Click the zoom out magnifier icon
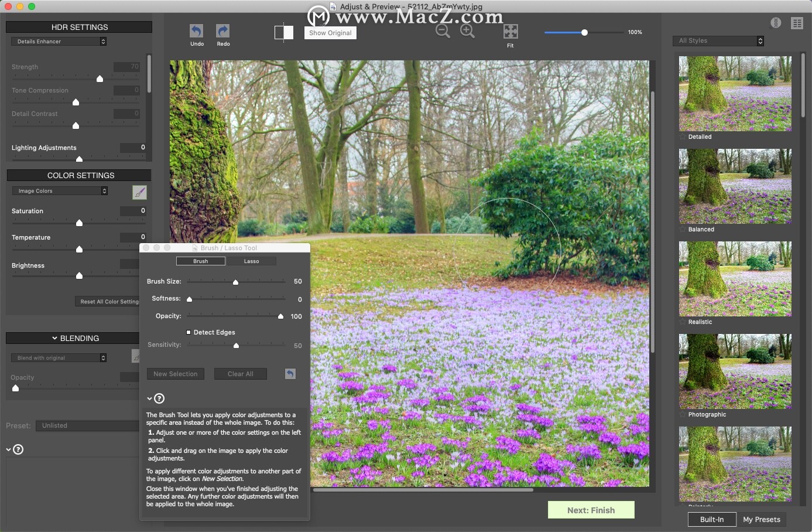812x532 pixels. tap(443, 31)
